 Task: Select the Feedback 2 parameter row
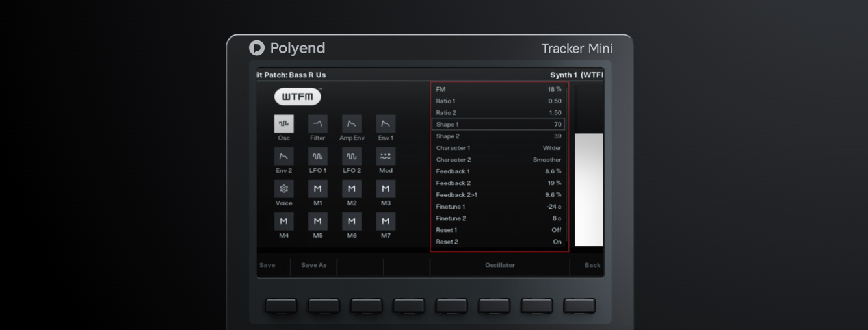[499, 183]
